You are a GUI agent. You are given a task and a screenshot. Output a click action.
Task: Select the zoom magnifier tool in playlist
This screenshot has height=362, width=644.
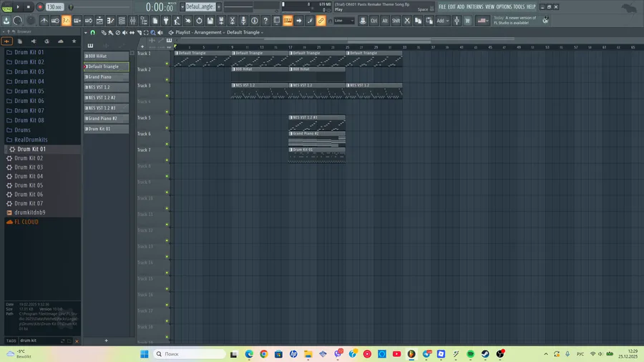tap(153, 32)
